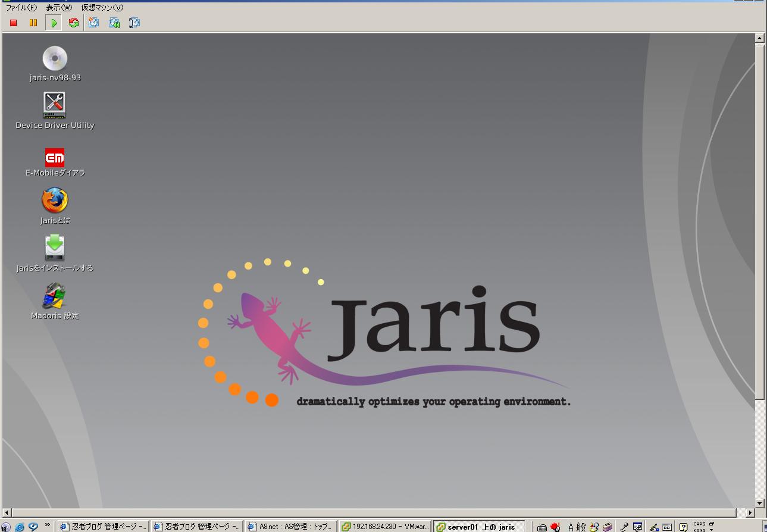Select the E-Mobileダイアラ desktop icon
The height and width of the screenshot is (532, 767).
[x=55, y=162]
